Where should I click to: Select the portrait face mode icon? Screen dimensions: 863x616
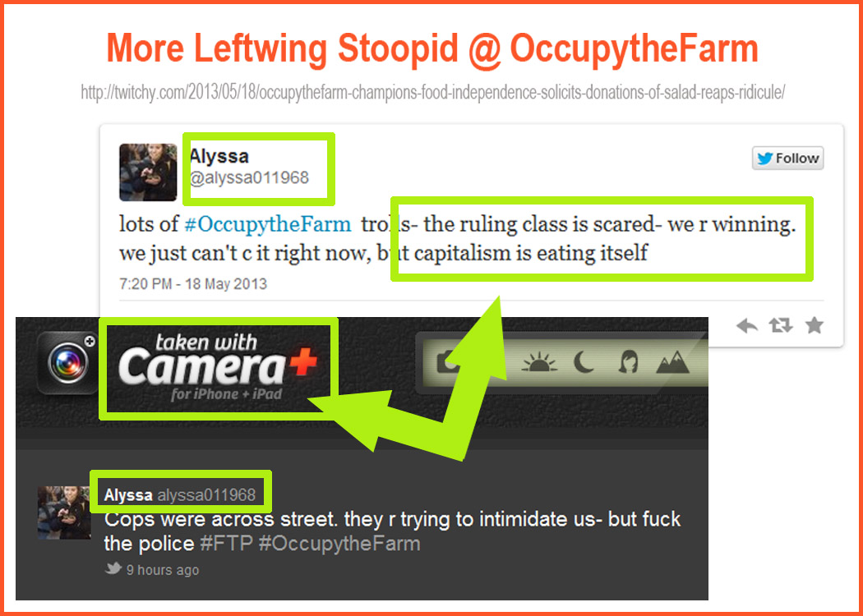(629, 363)
